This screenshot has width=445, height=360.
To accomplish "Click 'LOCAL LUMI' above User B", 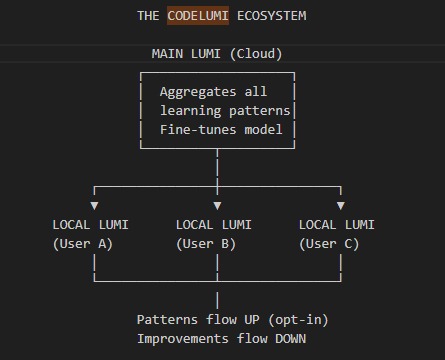I will [214, 225].
